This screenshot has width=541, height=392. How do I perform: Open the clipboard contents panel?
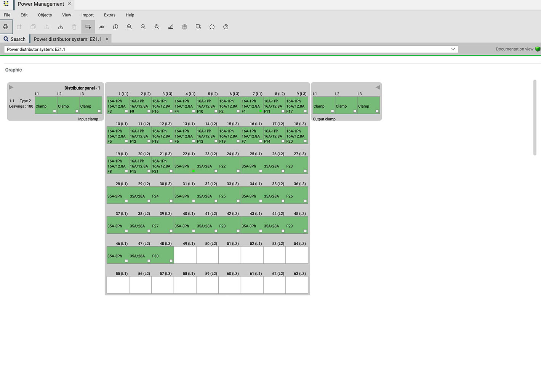point(184,27)
